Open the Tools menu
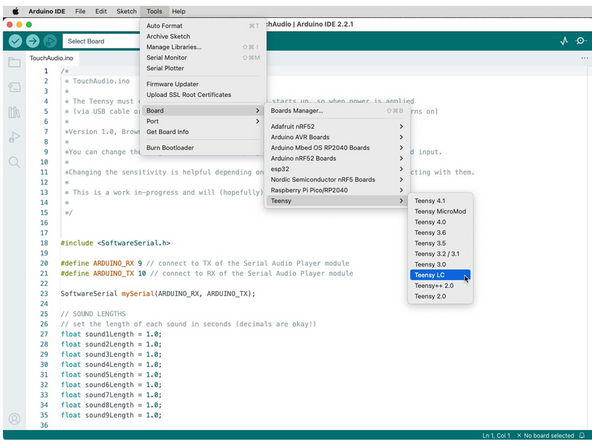The width and height of the screenshot is (592, 444). point(154,11)
